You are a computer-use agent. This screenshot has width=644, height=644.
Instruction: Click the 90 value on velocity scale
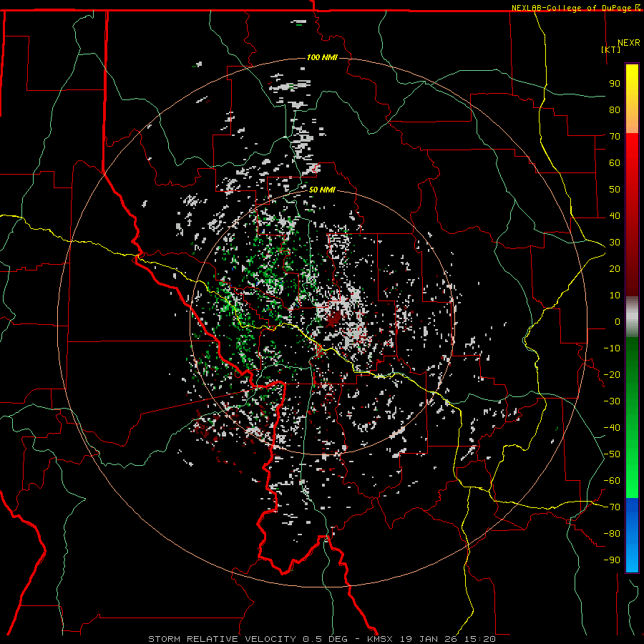[615, 84]
